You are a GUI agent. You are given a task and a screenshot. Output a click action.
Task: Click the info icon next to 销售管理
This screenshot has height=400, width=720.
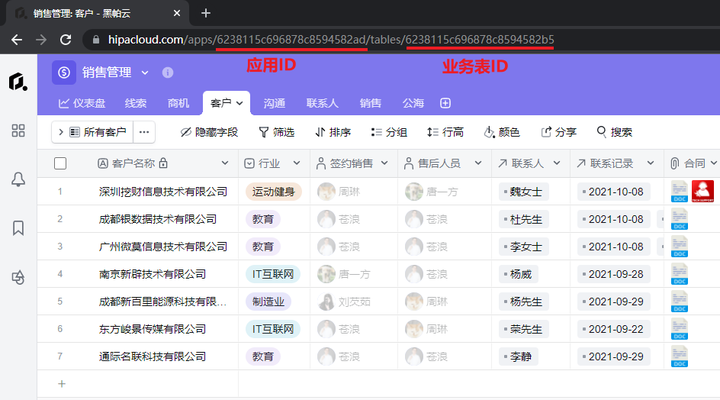[168, 73]
